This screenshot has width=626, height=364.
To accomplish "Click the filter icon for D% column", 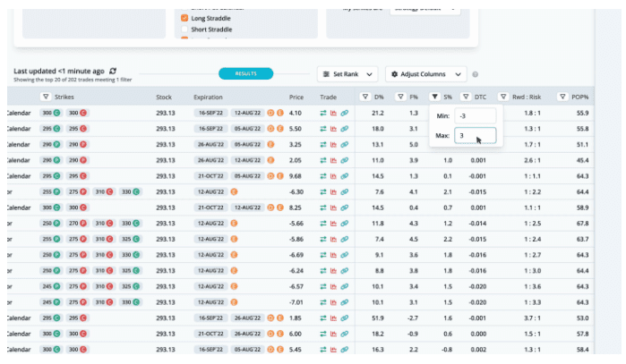I will (x=364, y=97).
